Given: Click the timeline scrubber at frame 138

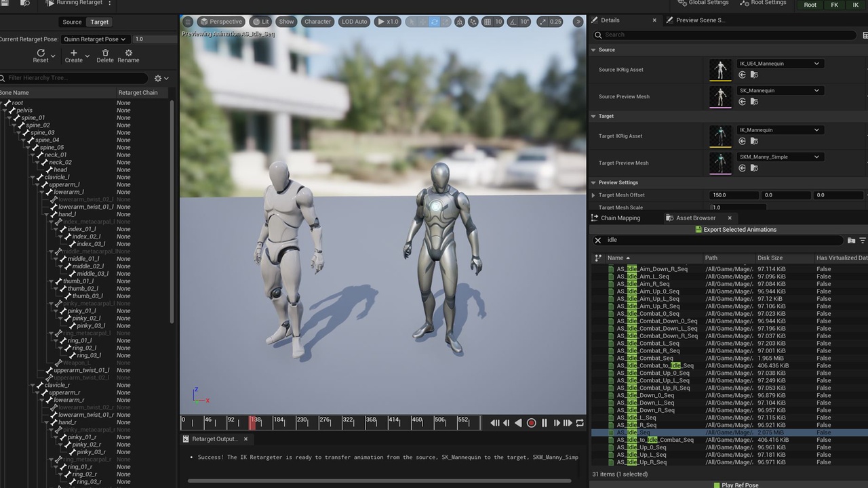Looking at the screenshot, I should pyautogui.click(x=252, y=423).
